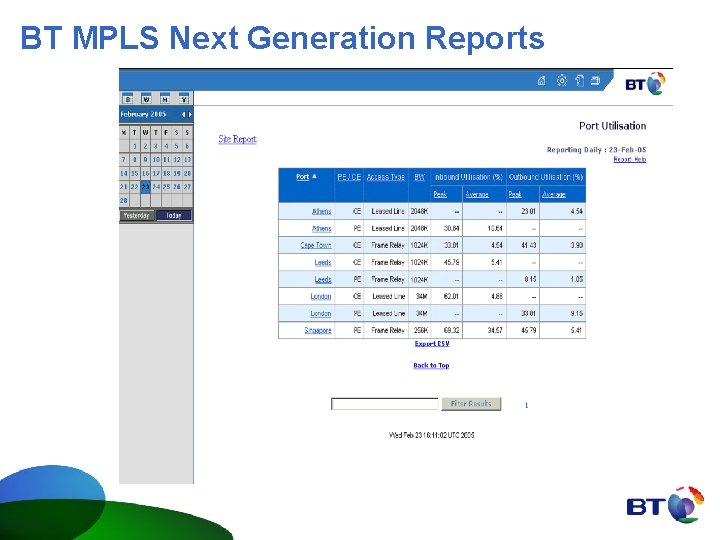Open the Home icon in the top bar

coord(542,81)
